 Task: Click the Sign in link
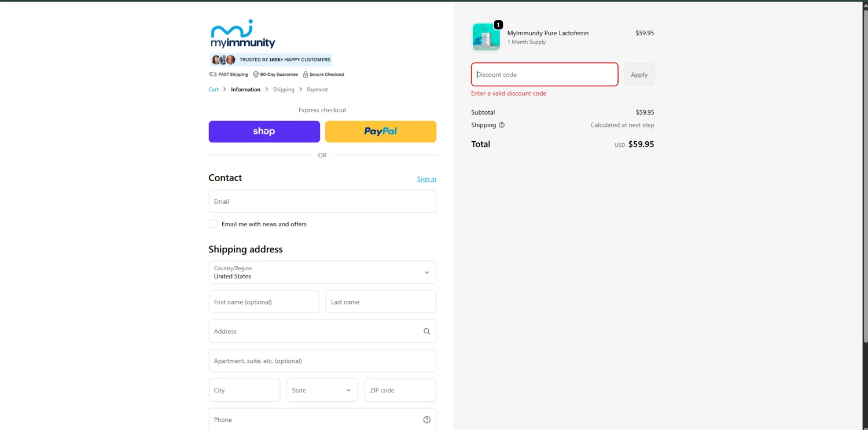coord(426,179)
